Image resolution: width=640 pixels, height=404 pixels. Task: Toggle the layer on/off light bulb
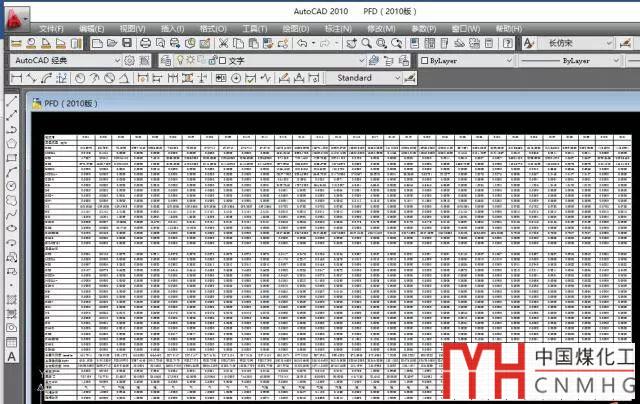pyautogui.click(x=180, y=60)
